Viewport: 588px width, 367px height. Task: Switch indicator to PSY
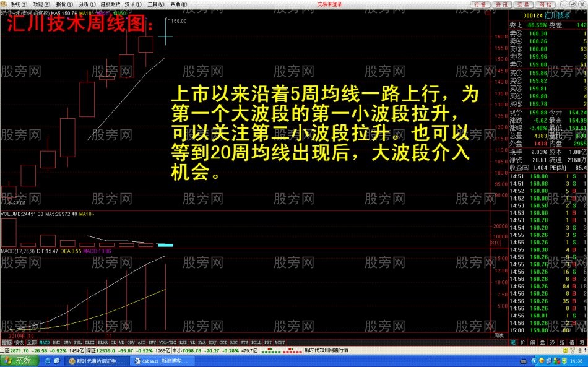point(268,342)
